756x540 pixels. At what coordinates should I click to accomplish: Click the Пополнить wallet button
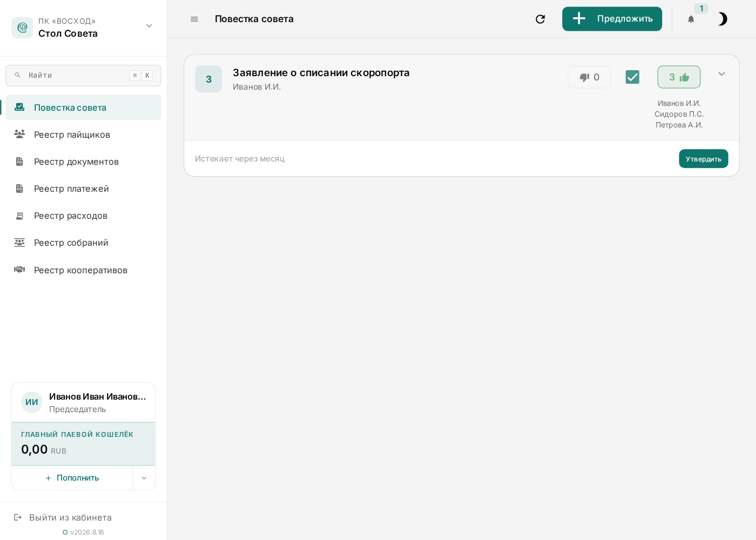tap(72, 478)
